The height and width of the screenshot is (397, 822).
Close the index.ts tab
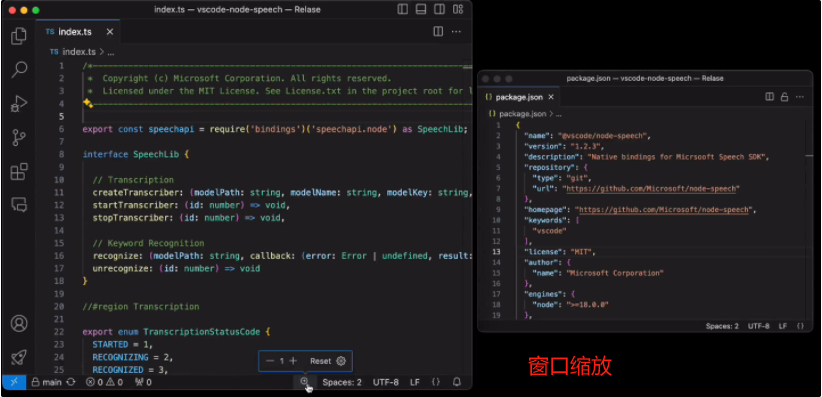click(x=110, y=31)
